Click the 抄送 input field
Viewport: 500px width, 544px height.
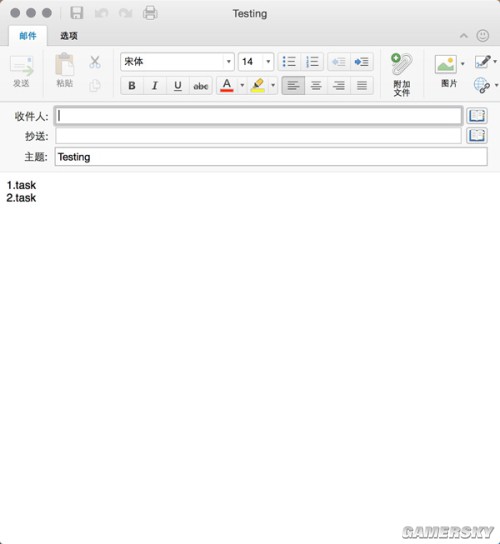pos(258,136)
